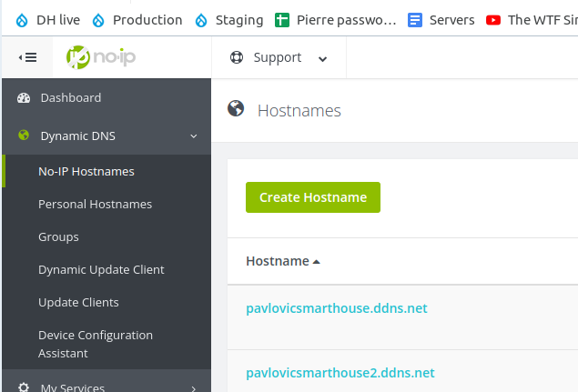
Task: Select No-IP Hostnames in sidebar
Action: 86,171
